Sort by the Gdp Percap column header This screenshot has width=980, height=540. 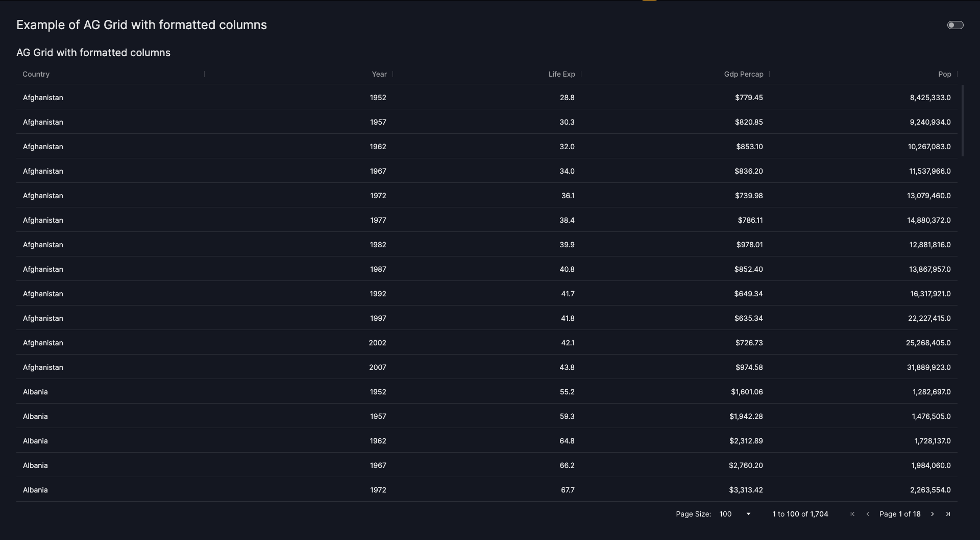point(743,74)
